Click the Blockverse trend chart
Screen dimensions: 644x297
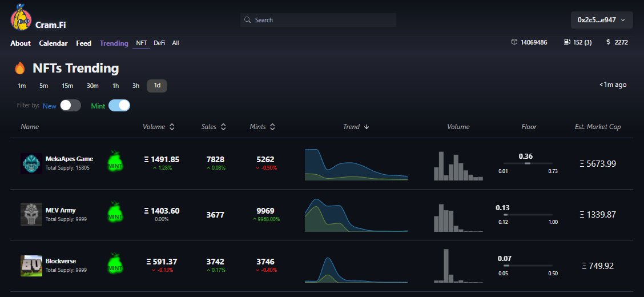tap(356, 270)
